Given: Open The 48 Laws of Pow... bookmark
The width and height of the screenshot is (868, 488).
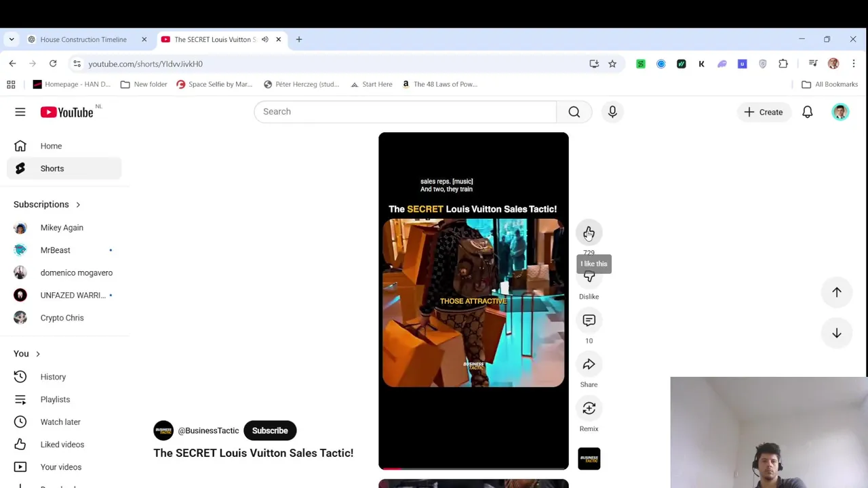Looking at the screenshot, I should point(439,84).
